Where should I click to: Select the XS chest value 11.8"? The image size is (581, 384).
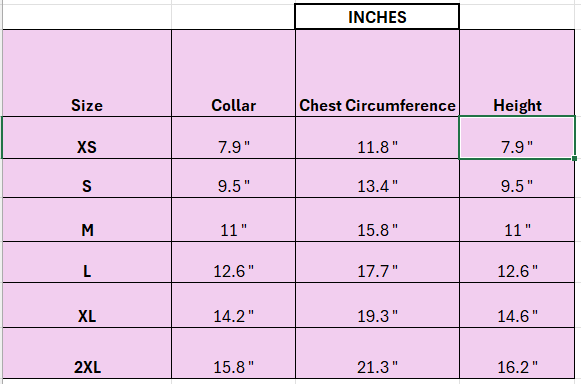click(377, 138)
